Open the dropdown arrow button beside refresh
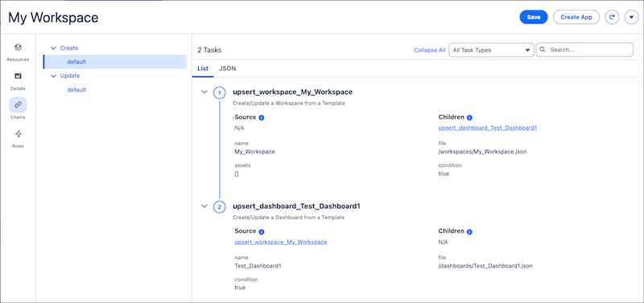The width and height of the screenshot is (644, 303). click(631, 17)
